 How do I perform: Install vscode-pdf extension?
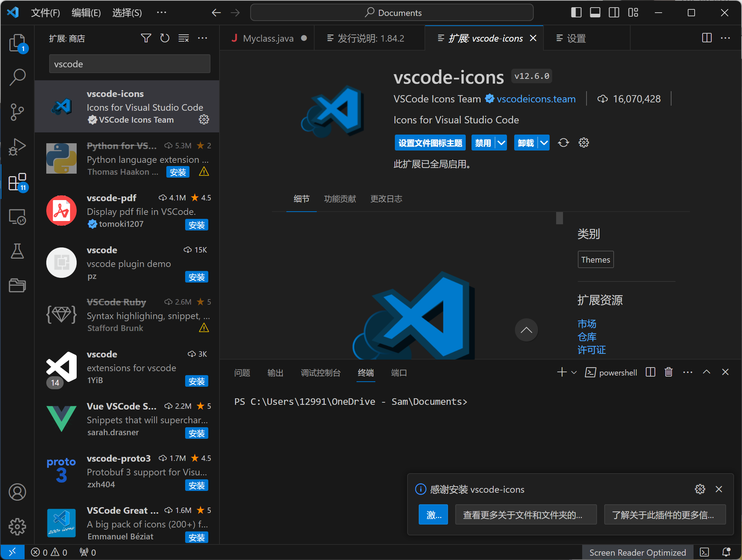click(x=197, y=225)
